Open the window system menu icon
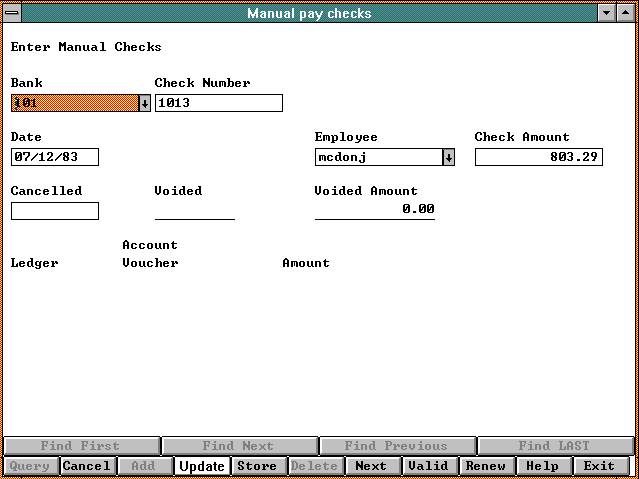The height and width of the screenshot is (479, 639). click(x=11, y=13)
